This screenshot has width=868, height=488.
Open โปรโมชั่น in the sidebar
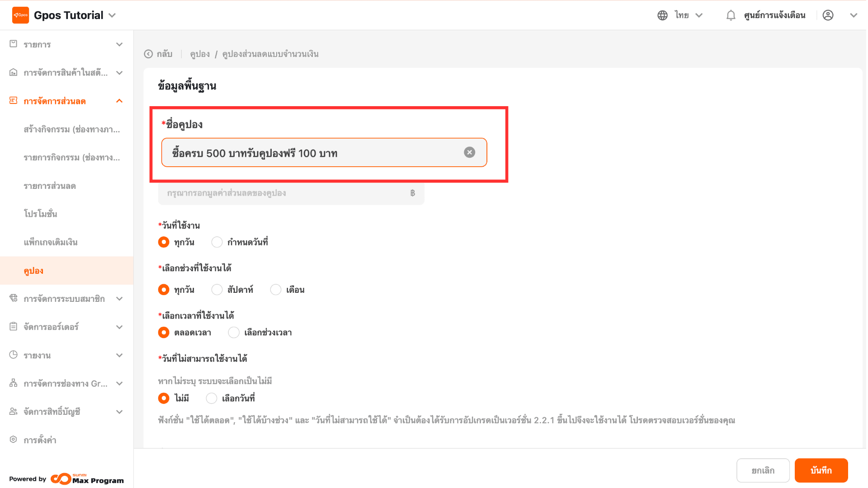tap(41, 214)
